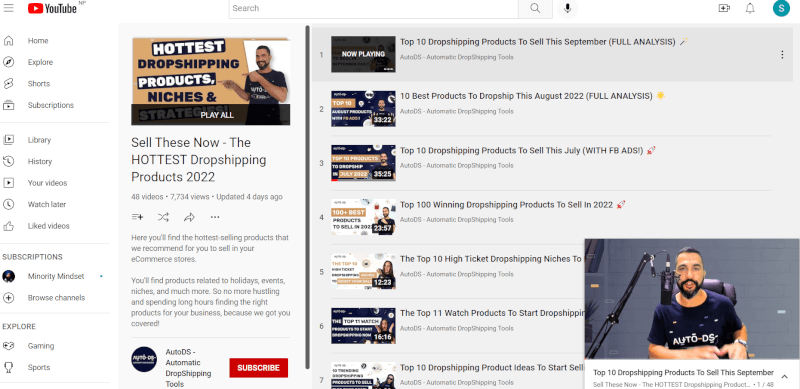Image resolution: width=800 pixels, height=389 pixels.
Task: Open three-dot menu for first video
Action: tap(782, 55)
